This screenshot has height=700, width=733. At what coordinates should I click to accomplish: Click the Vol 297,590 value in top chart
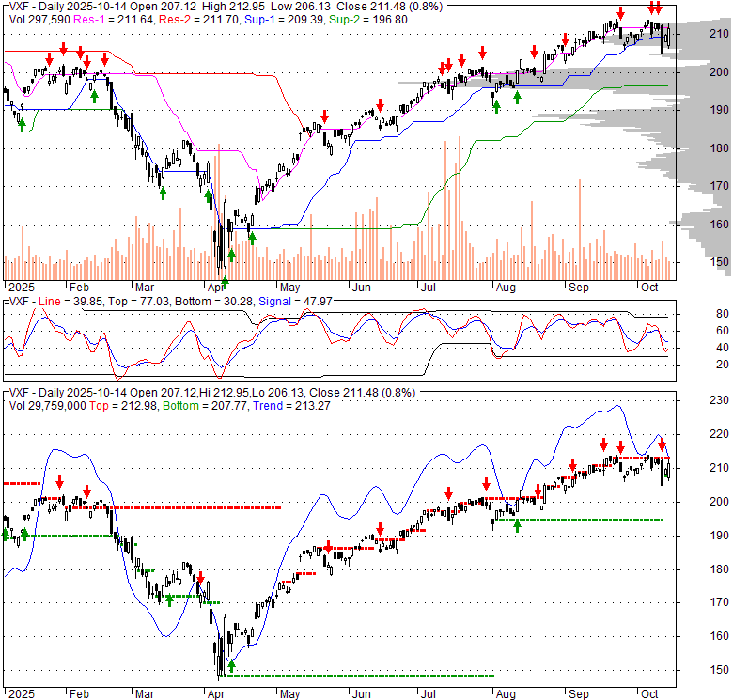(x=39, y=20)
